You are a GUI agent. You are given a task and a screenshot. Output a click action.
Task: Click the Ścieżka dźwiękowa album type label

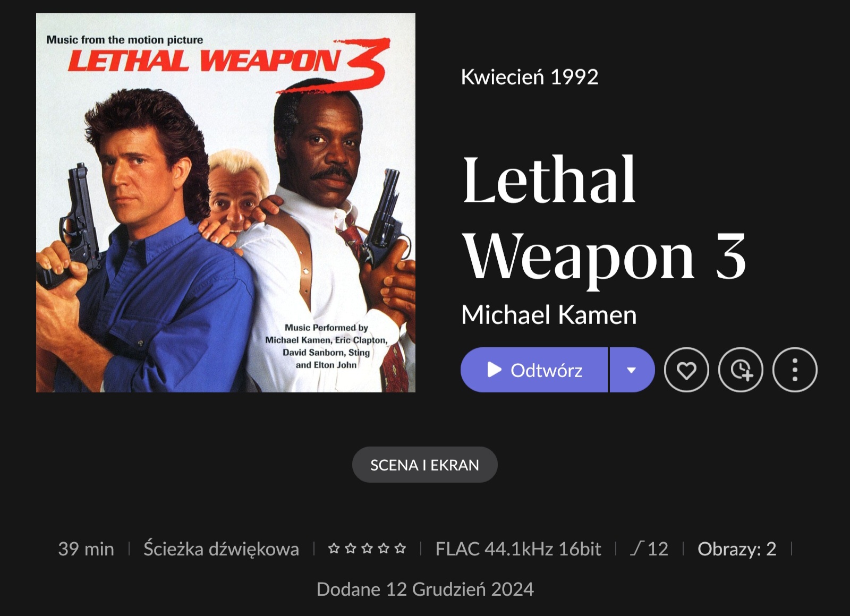pyautogui.click(x=221, y=549)
